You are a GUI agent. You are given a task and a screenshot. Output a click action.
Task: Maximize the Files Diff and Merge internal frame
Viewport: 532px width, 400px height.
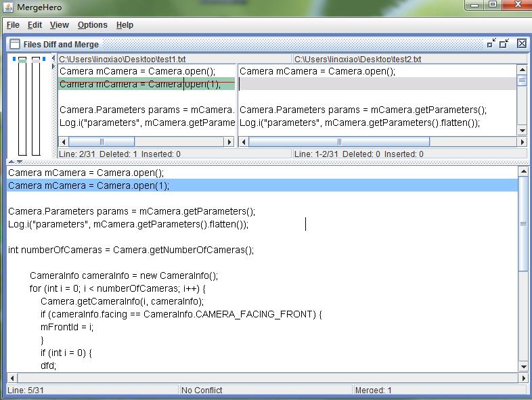505,43
